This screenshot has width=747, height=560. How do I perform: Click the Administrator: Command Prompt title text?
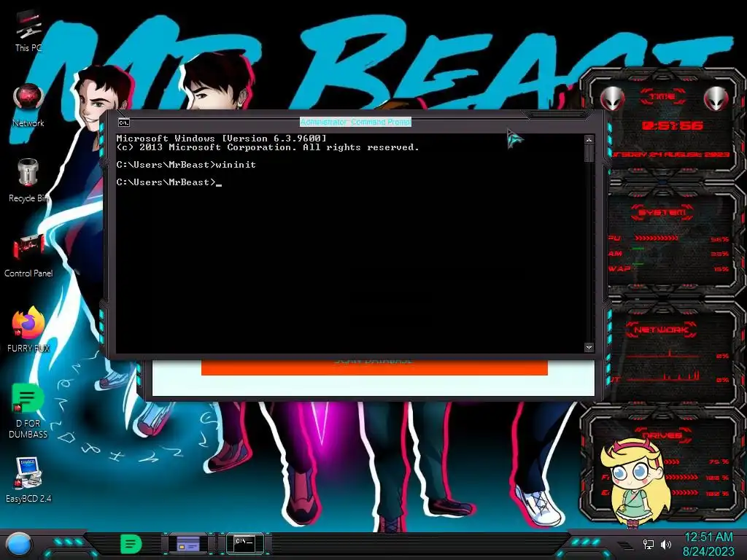[x=355, y=122]
